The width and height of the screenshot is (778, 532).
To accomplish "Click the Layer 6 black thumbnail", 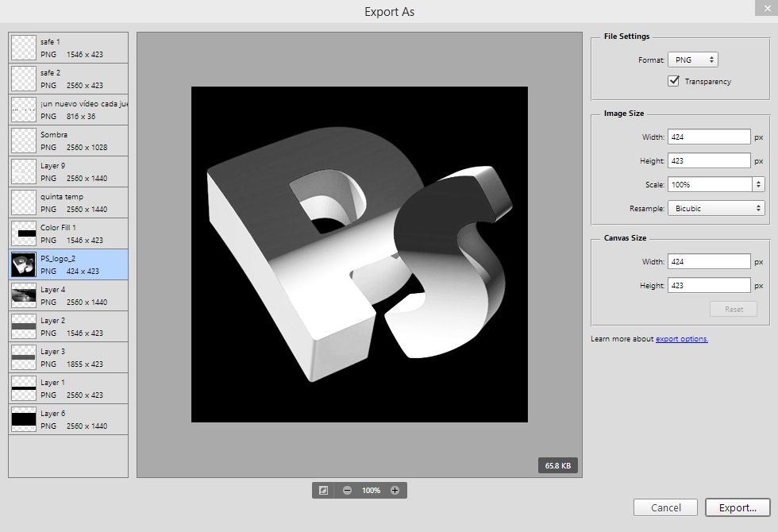I will tap(24, 419).
